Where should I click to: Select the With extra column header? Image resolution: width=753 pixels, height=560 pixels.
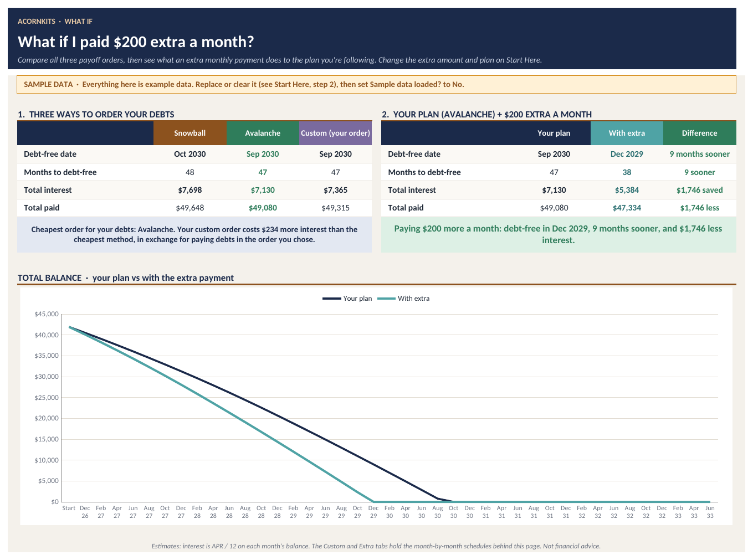point(627,133)
